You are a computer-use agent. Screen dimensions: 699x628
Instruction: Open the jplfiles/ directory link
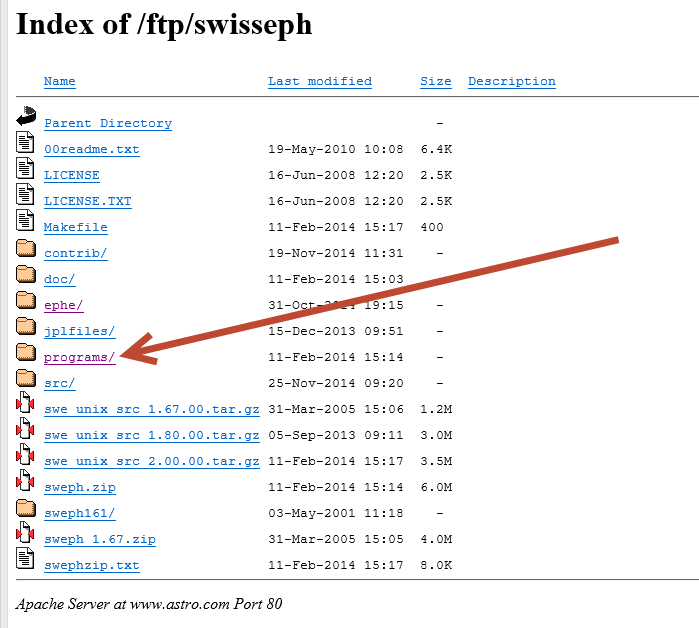pyautogui.click(x=79, y=332)
